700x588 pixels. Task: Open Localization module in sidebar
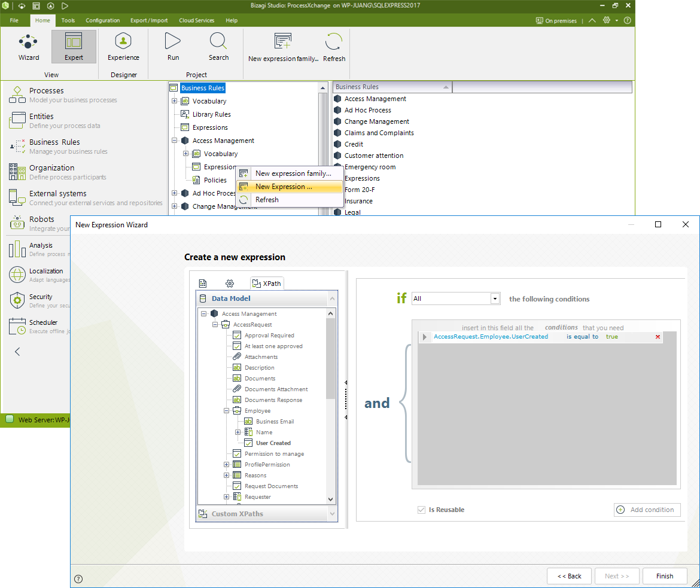point(39,275)
